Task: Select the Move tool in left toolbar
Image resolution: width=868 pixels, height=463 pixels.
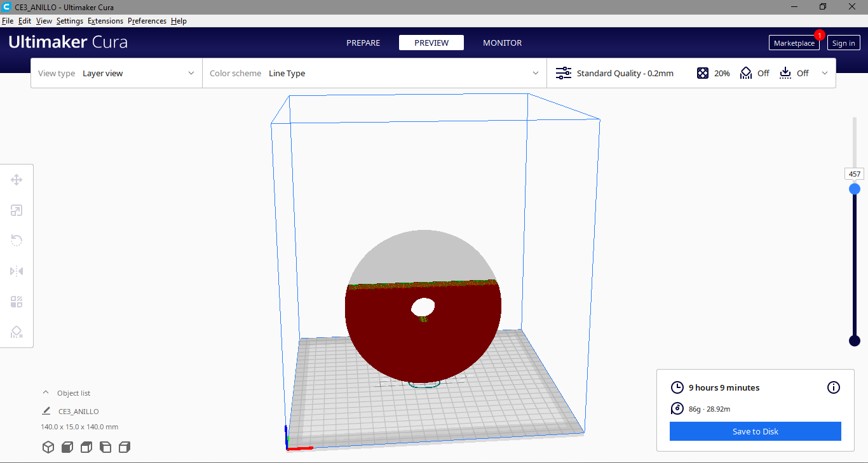Action: click(17, 180)
